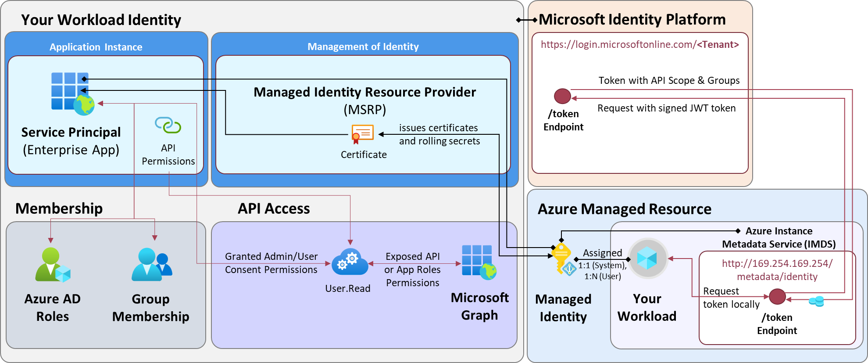Viewport: 868px width, 363px height.
Task: Select the 'Azure Managed Resource' heading
Action: pyautogui.click(x=625, y=209)
